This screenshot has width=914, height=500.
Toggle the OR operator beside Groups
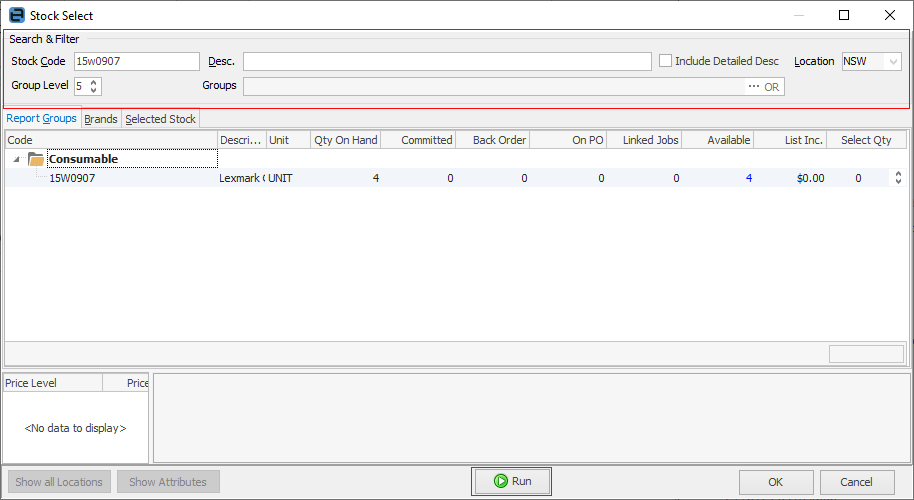click(771, 87)
